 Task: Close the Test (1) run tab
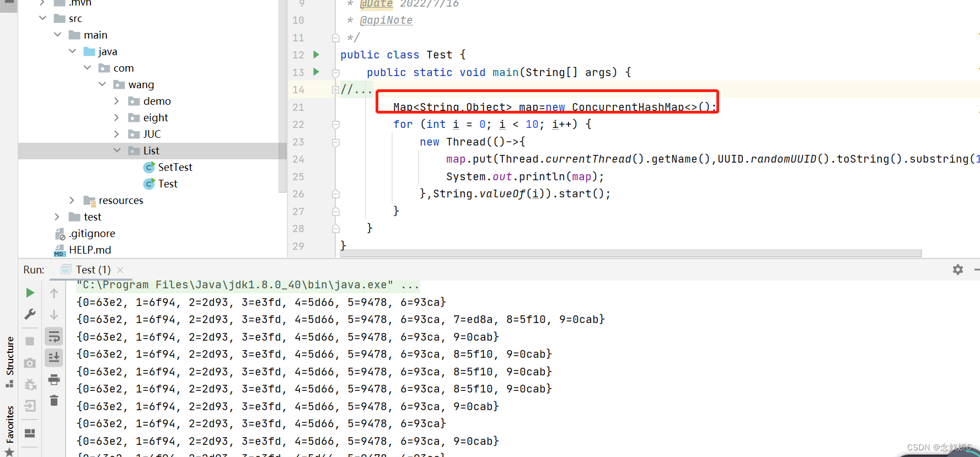(120, 270)
